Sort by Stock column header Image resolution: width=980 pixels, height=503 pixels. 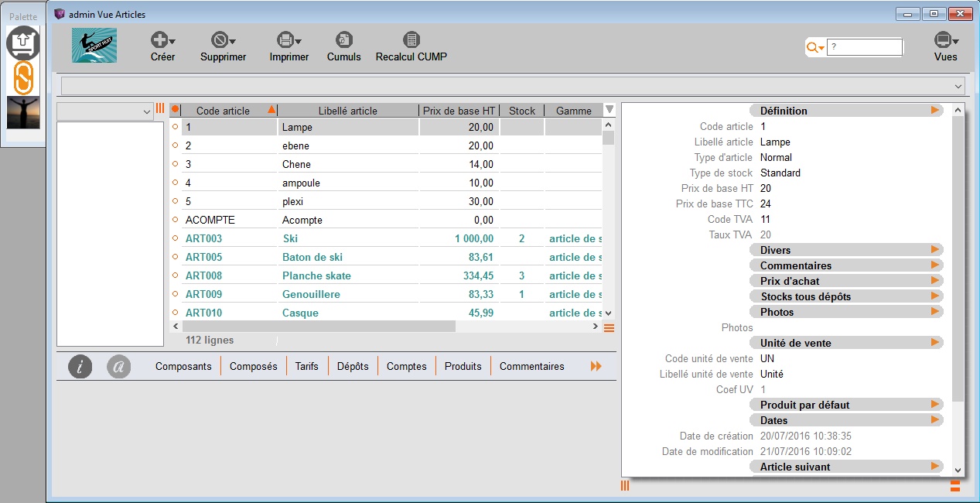tap(522, 111)
